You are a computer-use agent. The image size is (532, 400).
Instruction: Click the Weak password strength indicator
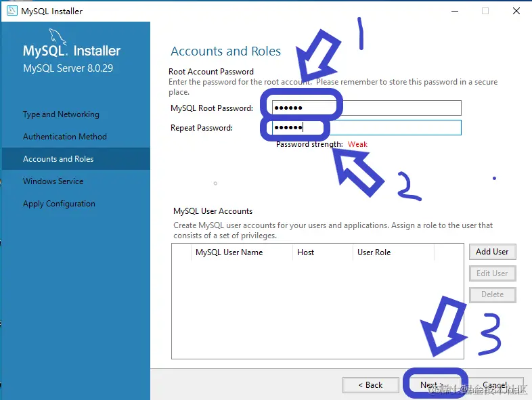(357, 144)
